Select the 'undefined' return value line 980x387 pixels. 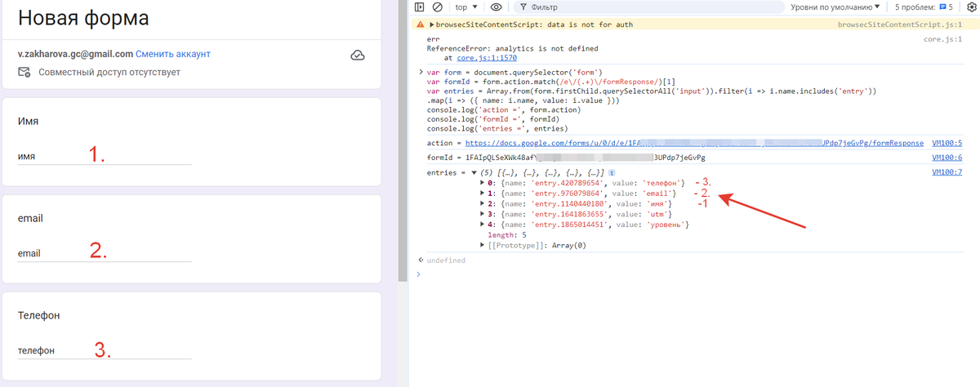click(446, 260)
